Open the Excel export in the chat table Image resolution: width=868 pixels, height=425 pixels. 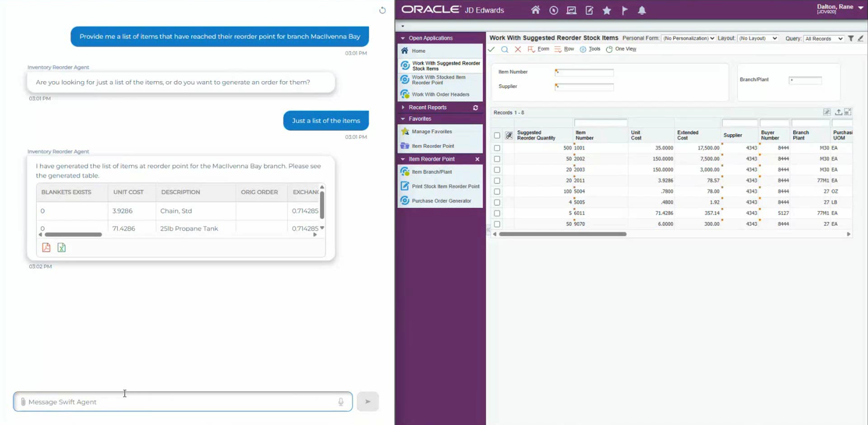click(x=61, y=248)
